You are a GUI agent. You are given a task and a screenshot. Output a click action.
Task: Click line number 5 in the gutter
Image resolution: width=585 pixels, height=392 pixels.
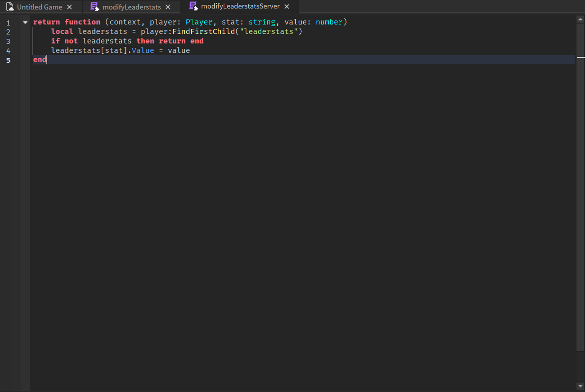[x=8, y=59]
